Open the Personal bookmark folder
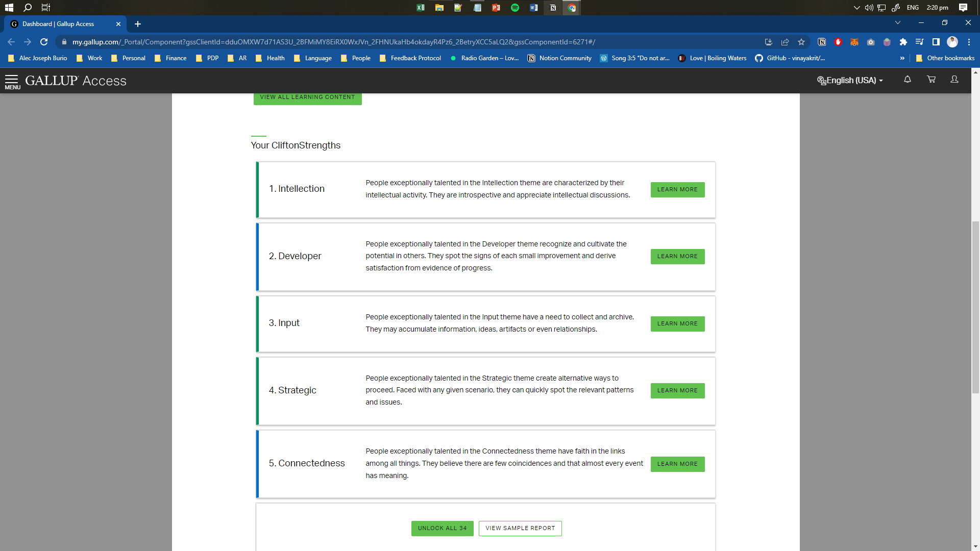The image size is (980, 551). pos(129,58)
